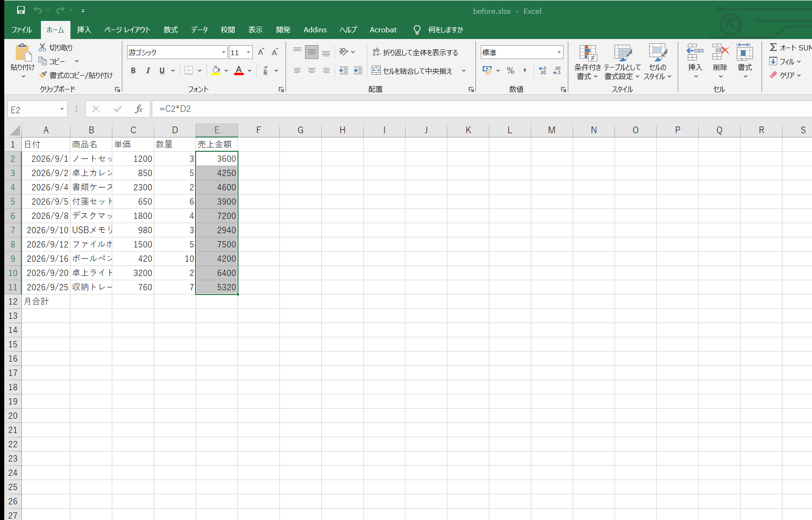The image size is (812, 520).
Task: Toggle Italic formatting
Action: [x=148, y=70]
